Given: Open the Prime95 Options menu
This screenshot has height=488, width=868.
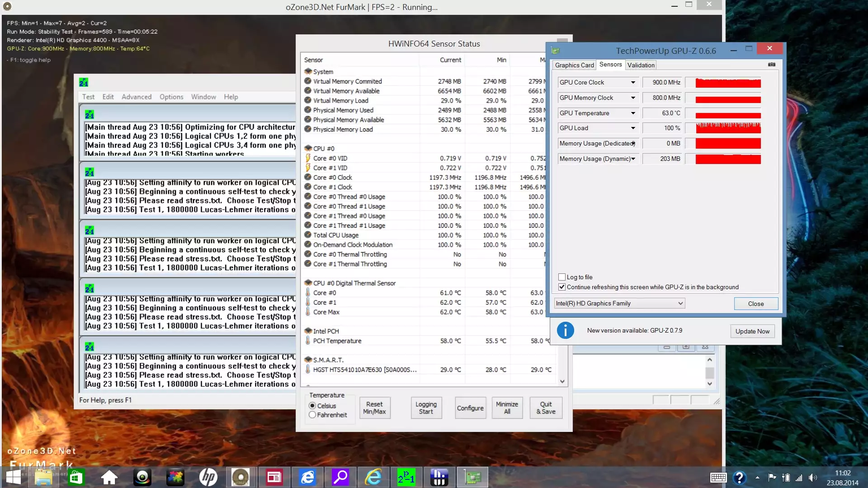Looking at the screenshot, I should (x=171, y=97).
